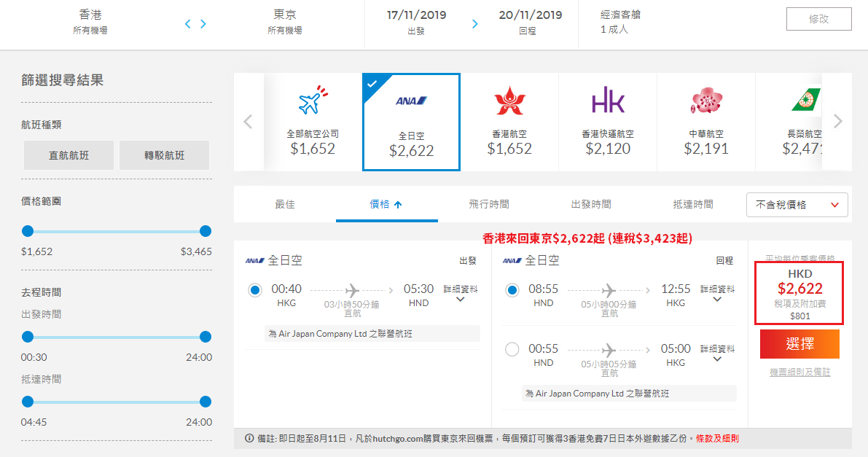Click the arrival time end slider handle
Screen dimensions: 868x457
(206, 402)
